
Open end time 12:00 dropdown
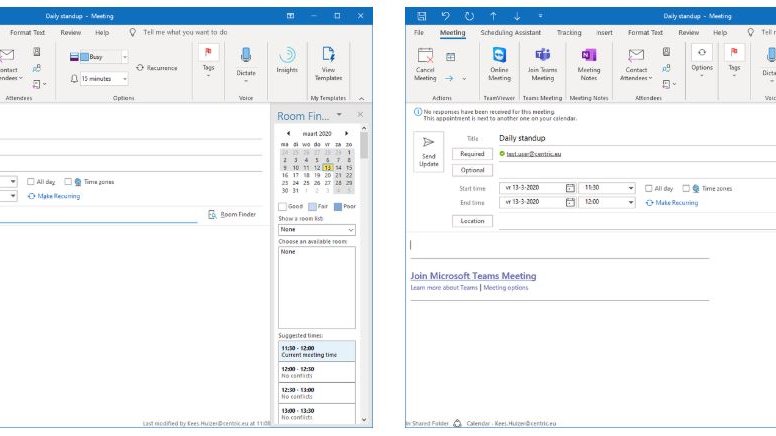[x=630, y=202]
